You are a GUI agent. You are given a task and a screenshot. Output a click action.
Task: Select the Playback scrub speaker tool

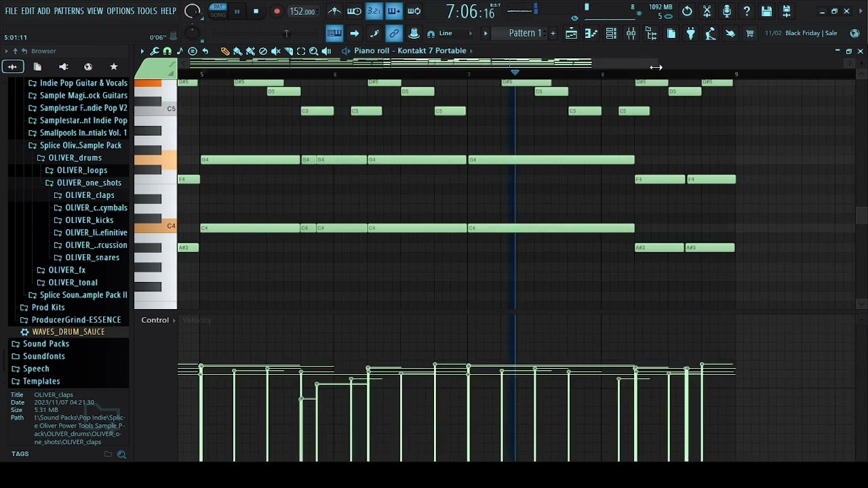(x=326, y=52)
